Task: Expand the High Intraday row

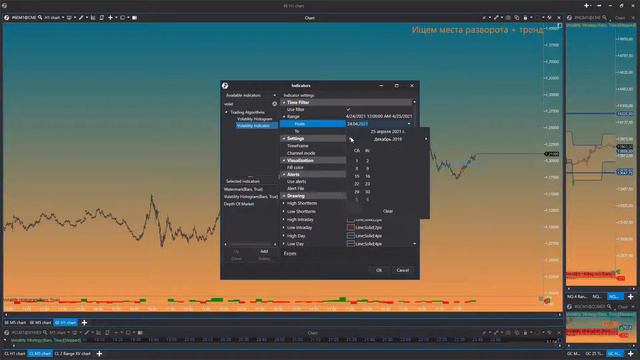Action: point(284,220)
